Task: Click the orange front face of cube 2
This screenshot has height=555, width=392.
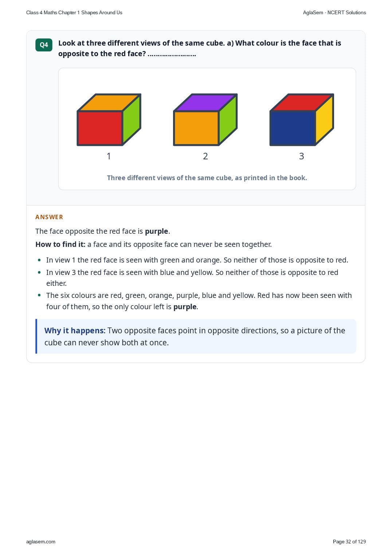Action: click(196, 128)
